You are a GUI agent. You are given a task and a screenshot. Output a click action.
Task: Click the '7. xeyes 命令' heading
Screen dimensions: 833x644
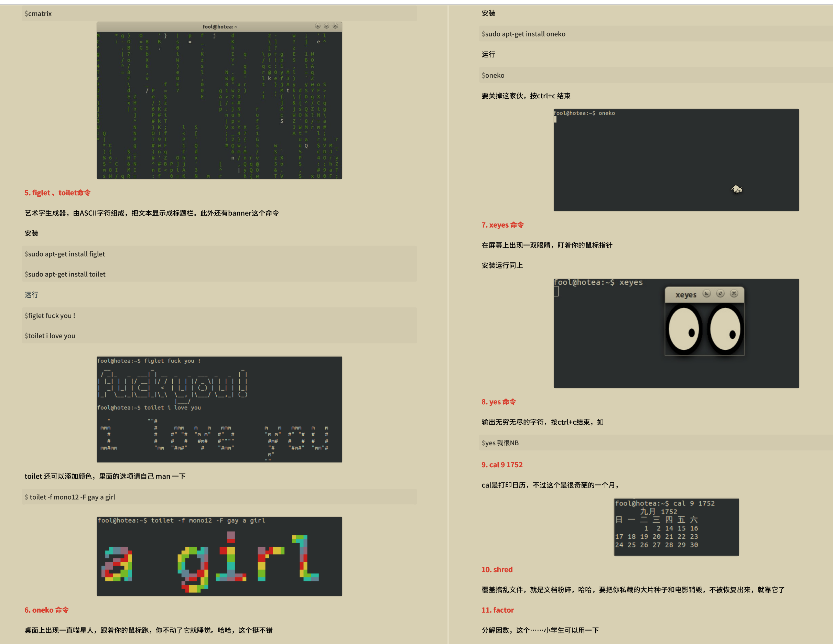pos(502,225)
